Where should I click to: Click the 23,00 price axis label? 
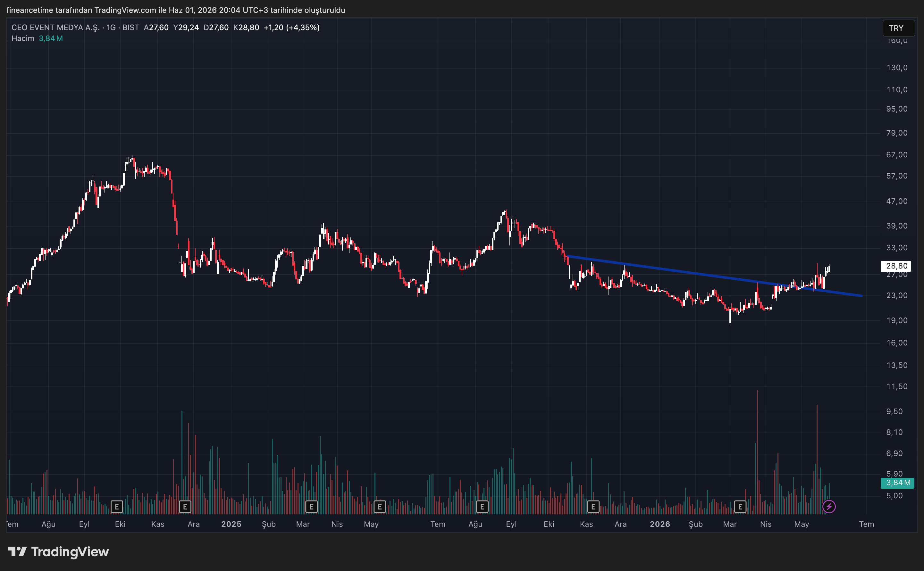[x=897, y=295]
